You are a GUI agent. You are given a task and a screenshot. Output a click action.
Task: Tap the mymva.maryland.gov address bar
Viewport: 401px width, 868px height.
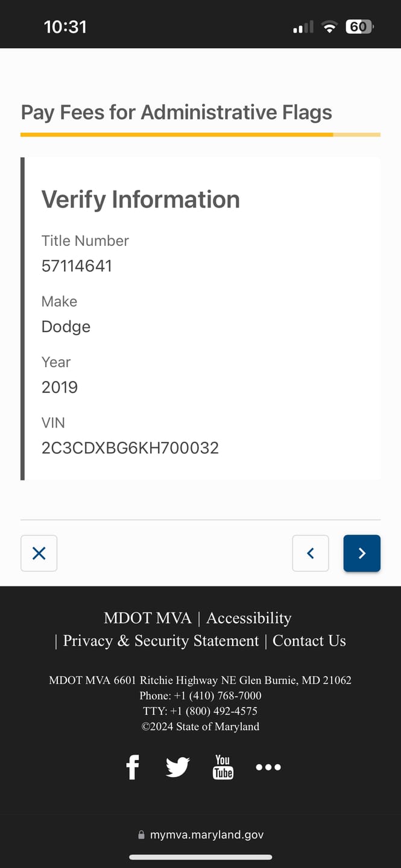coord(201,835)
